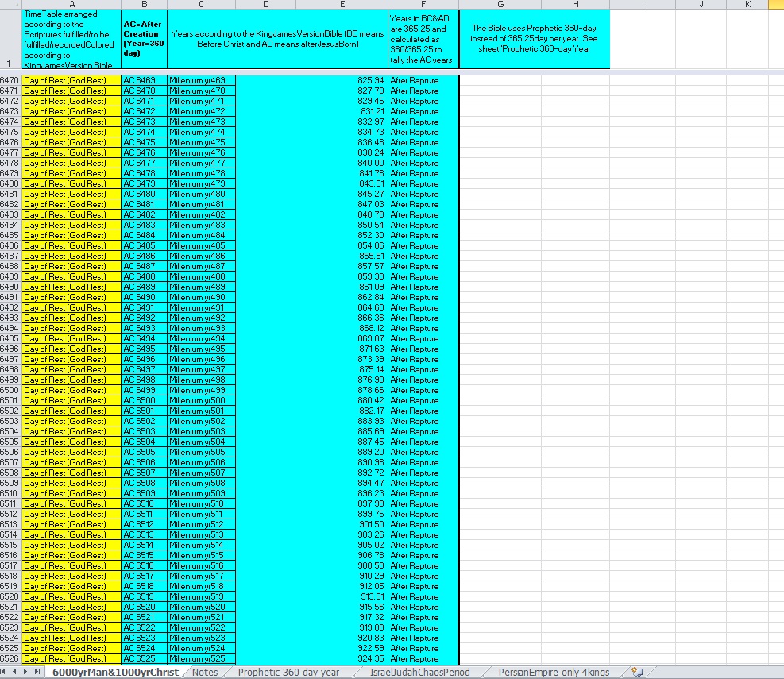Screen dimensions: 784x679
Task: Go to last sheet tab navigation arrow
Action: point(37,672)
